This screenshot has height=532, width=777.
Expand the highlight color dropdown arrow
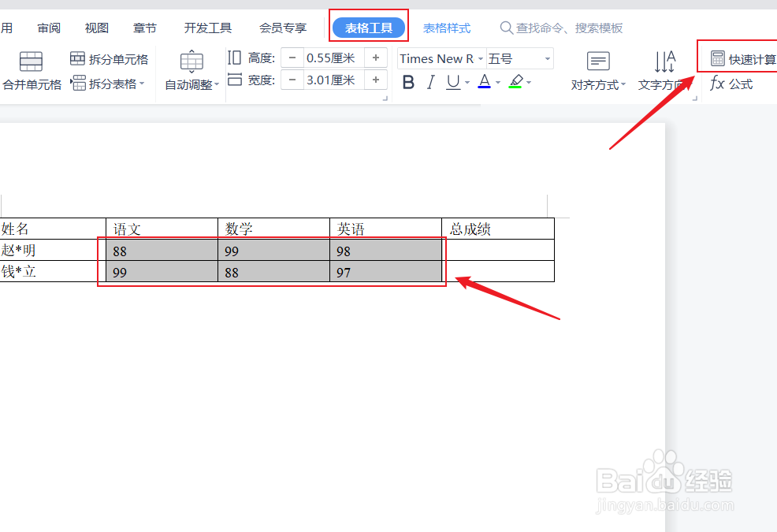pyautogui.click(x=528, y=81)
